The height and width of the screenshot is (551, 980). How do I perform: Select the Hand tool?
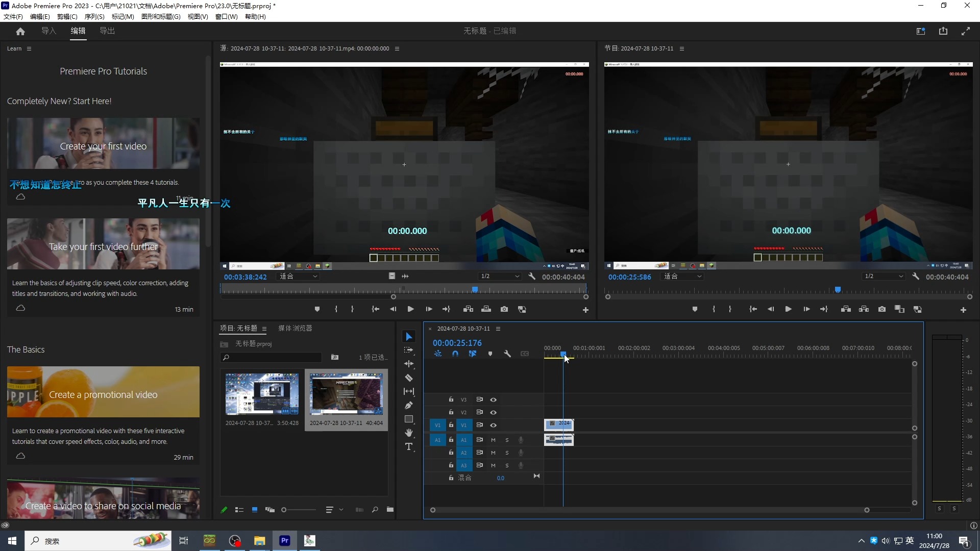(409, 433)
